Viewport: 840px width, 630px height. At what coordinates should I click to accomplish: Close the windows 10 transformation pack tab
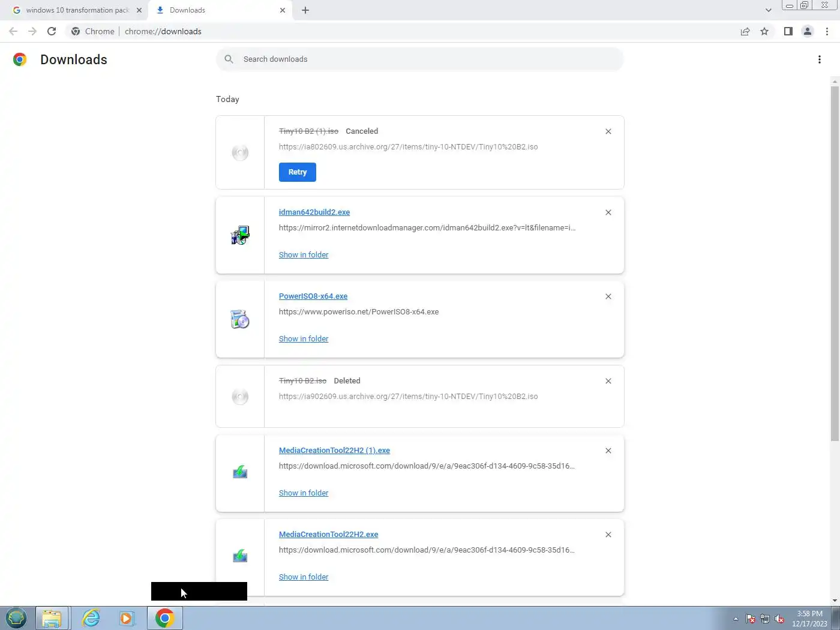139,10
